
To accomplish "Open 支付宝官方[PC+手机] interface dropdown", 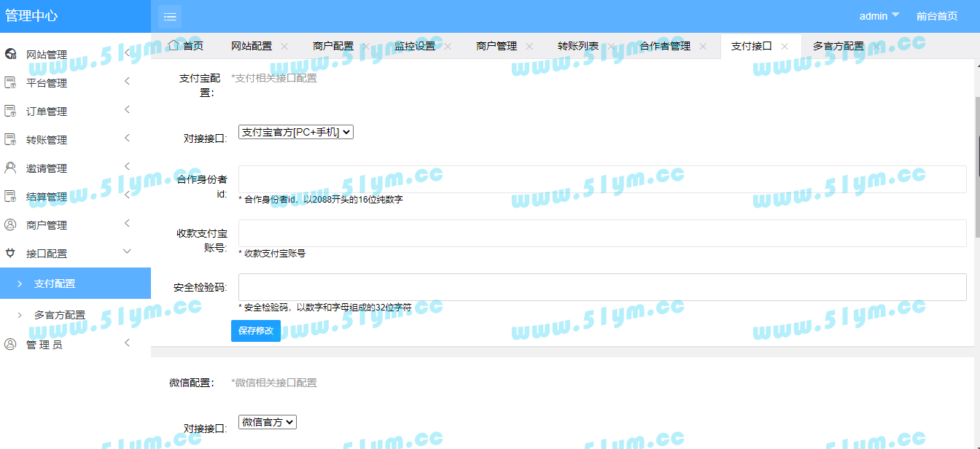I will point(296,132).
